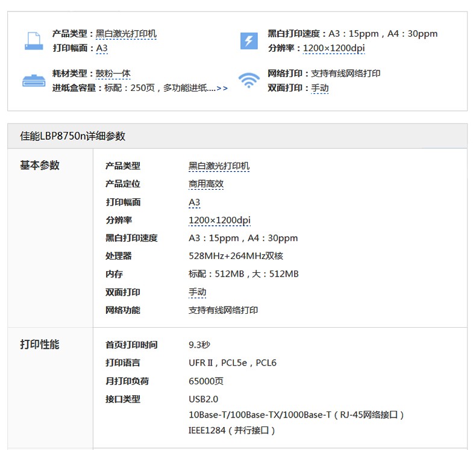Click the 商用高效 product positioning link

point(206,184)
